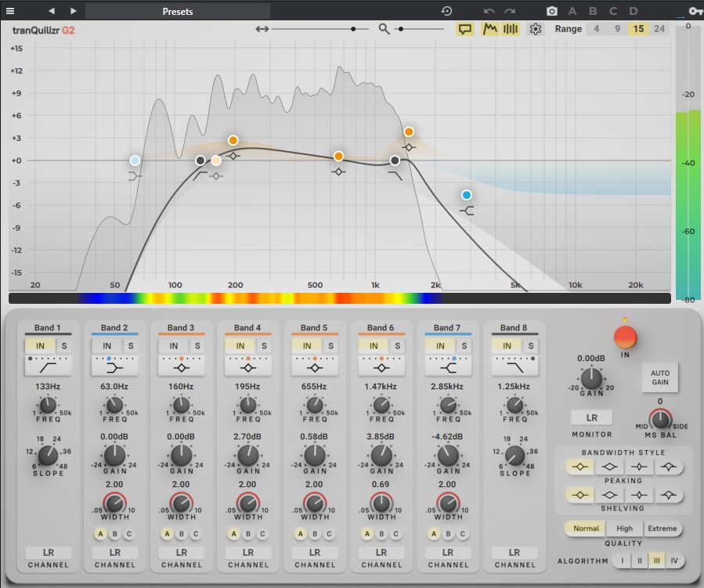
Task: Toggle the spectrum bars display icon
Action: 510,29
